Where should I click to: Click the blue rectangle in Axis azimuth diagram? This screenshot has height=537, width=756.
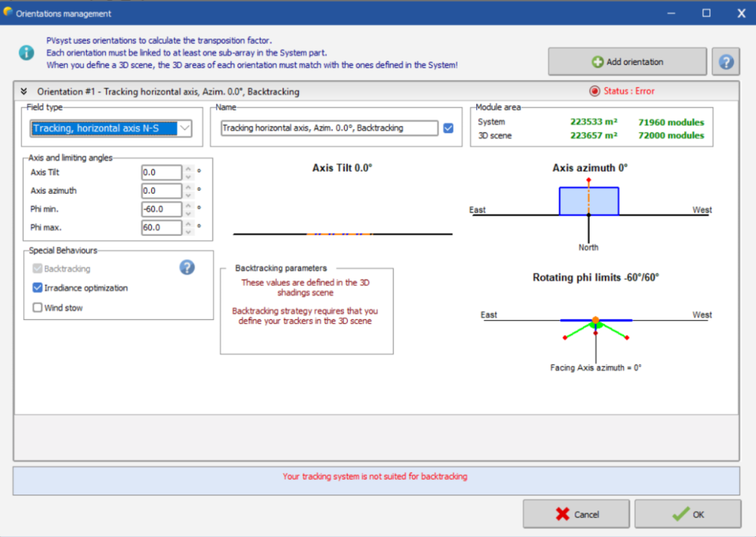pos(589,200)
